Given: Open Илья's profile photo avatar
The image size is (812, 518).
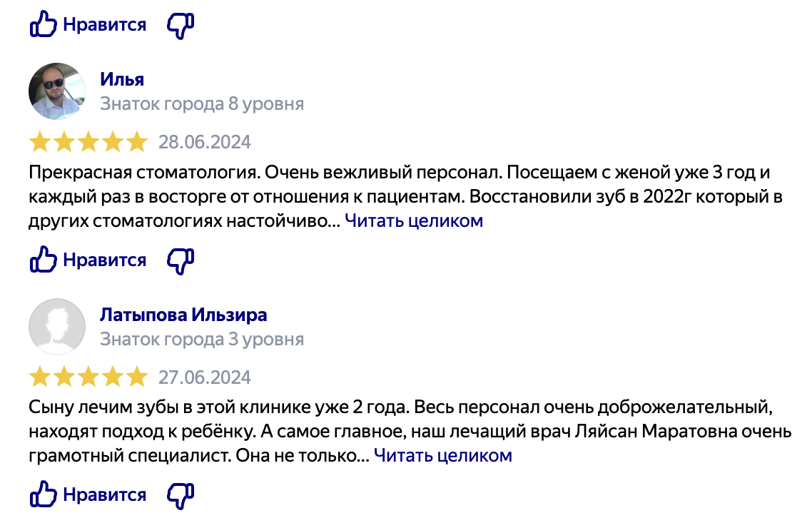Looking at the screenshot, I should pyautogui.click(x=57, y=91).
